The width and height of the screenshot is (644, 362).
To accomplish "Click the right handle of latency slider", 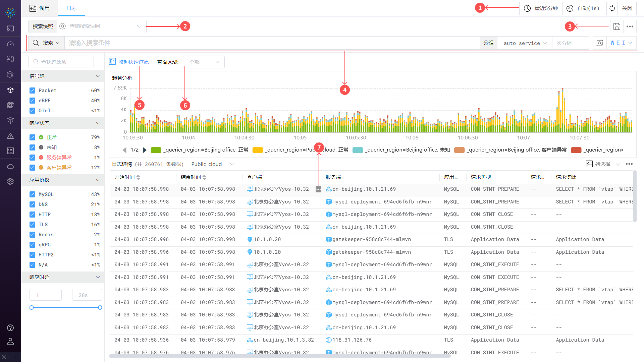I will [x=100, y=307].
